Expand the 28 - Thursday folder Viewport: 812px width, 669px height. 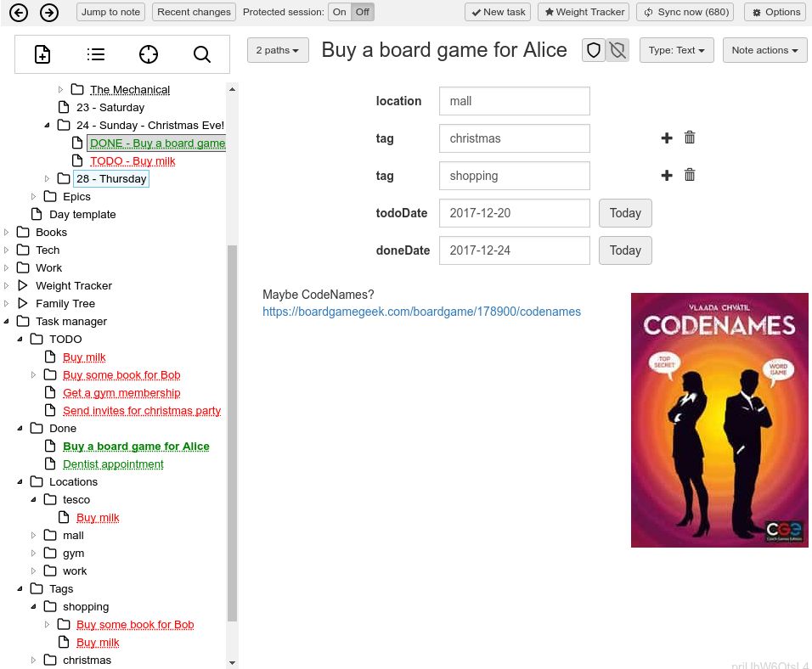click(x=47, y=179)
